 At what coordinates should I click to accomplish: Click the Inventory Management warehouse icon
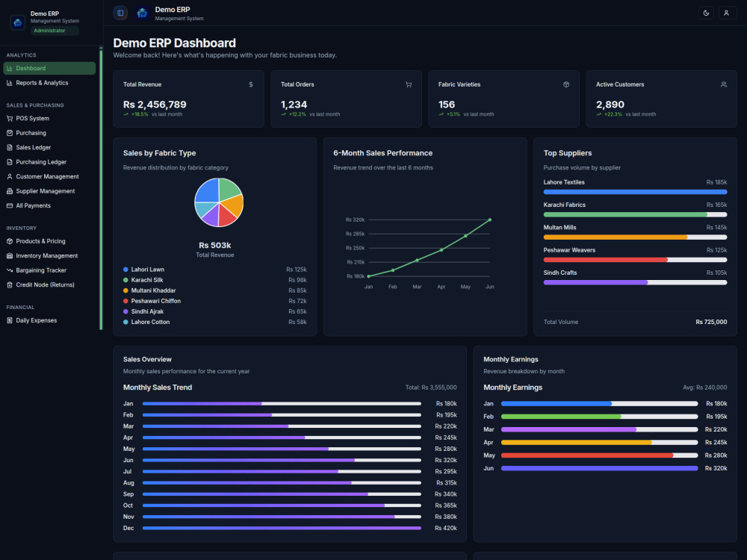[10, 255]
